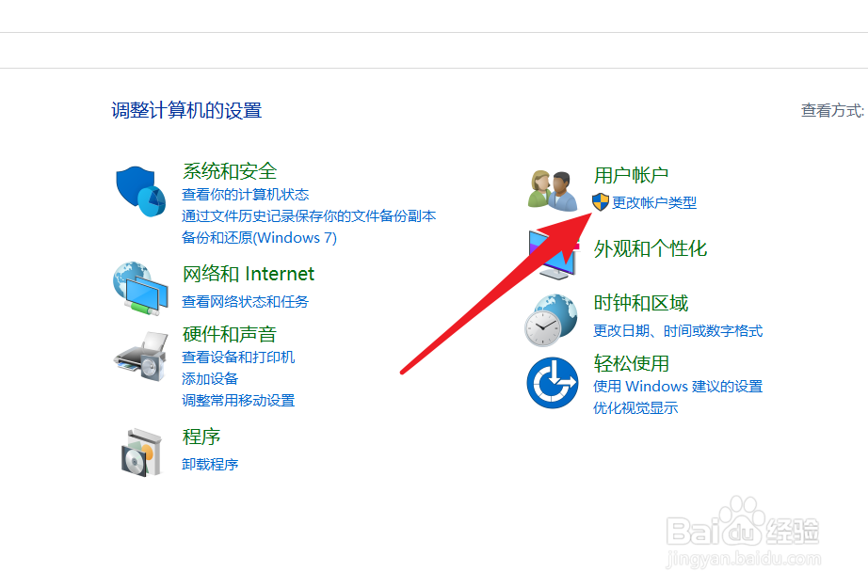Open the Clock and Region globe clock icon

[x=552, y=320]
